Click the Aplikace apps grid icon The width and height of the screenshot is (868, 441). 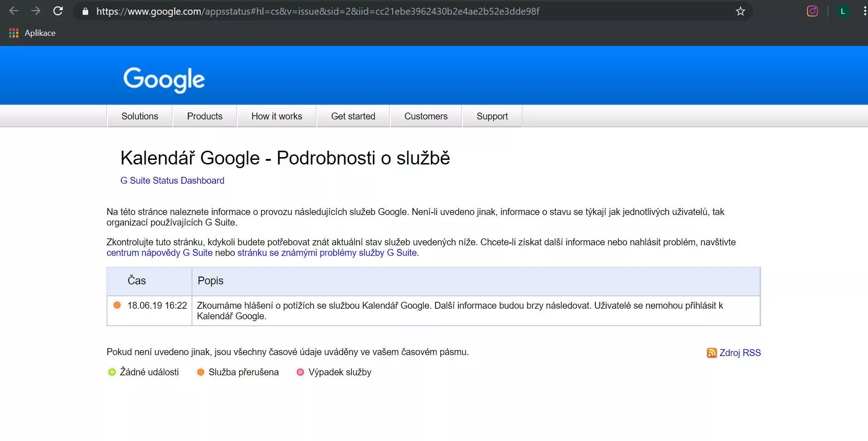point(14,33)
